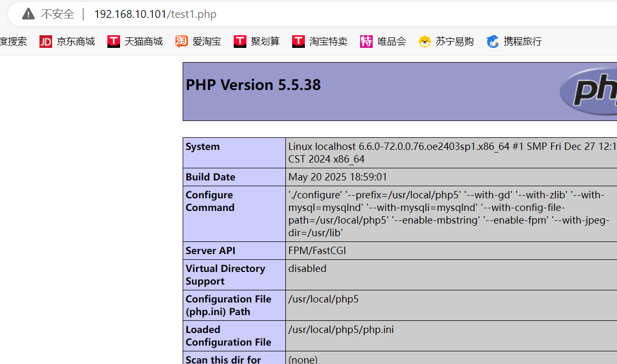Viewport: 617px width, 364px height.
Task: Click the Virtual Directory Support label
Action: (225, 275)
